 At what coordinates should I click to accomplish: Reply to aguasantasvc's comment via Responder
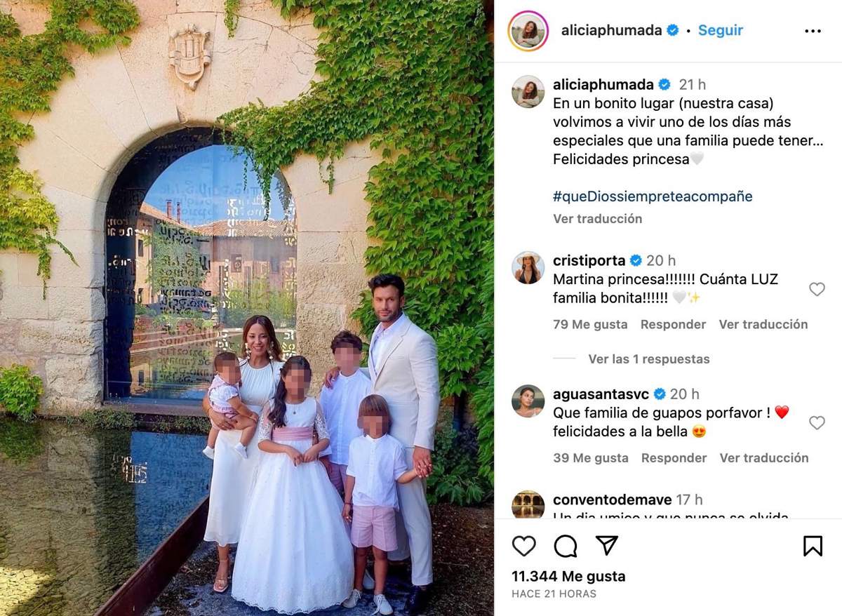[674, 457]
